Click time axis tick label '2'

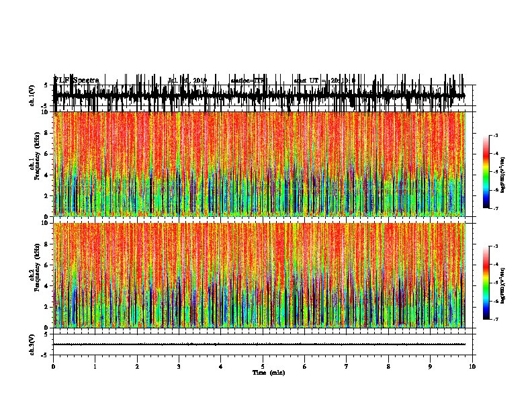tap(137, 367)
